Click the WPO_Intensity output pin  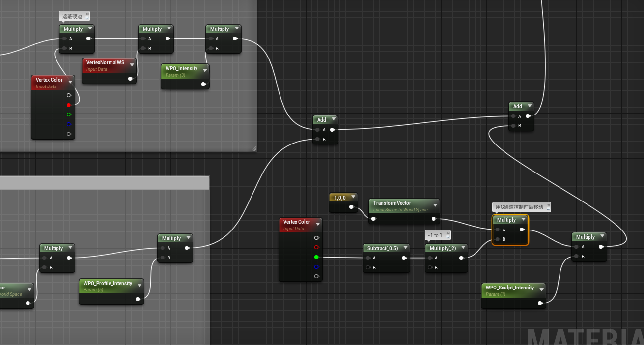pyautogui.click(x=203, y=84)
